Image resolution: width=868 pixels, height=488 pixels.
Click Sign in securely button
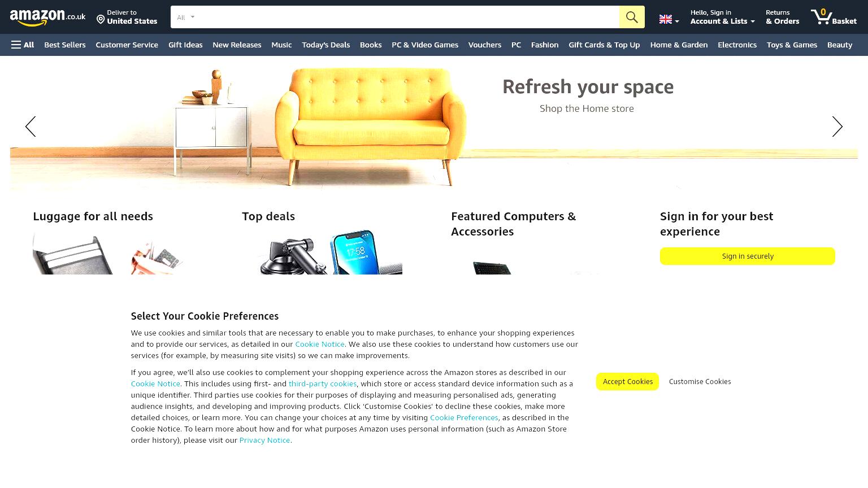click(747, 256)
